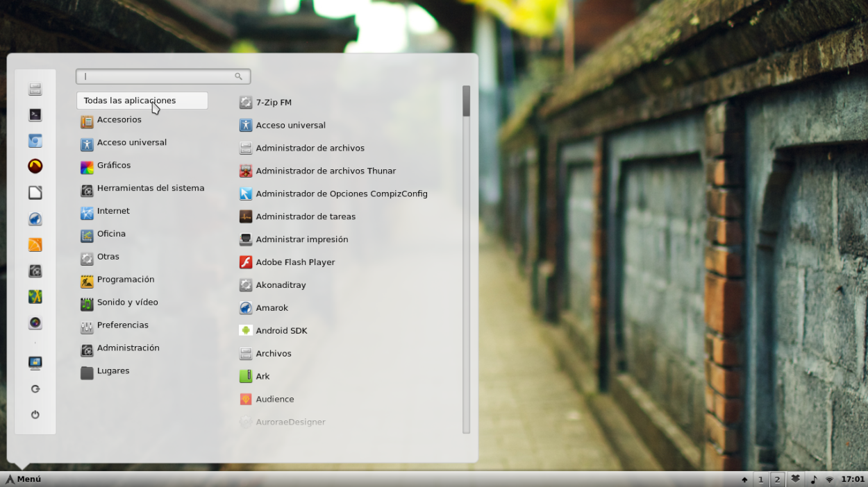
Task: Open the Audience application
Action: pos(267,400)
